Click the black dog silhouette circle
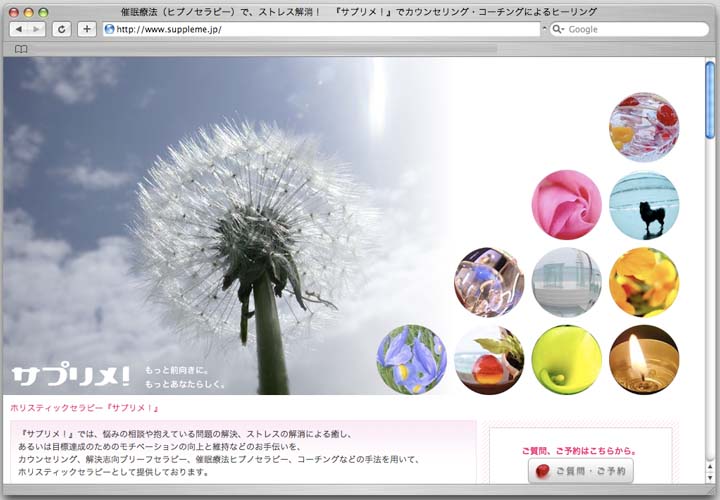The height and width of the screenshot is (500, 720). pos(644,205)
